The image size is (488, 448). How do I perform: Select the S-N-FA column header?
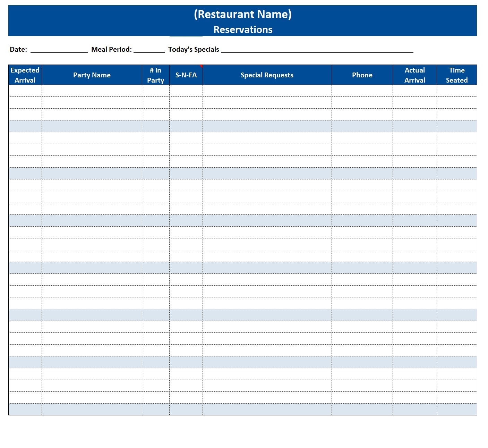(185, 75)
